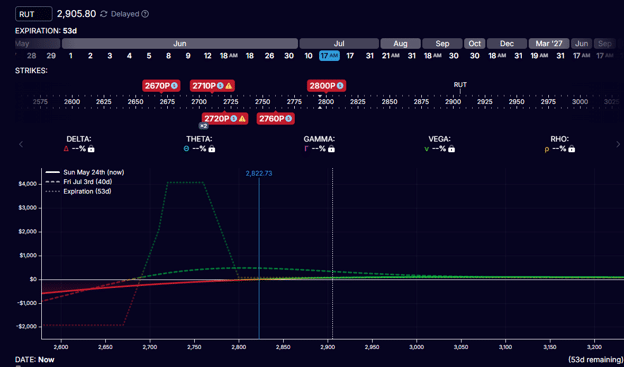The width and height of the screenshot is (624, 367).
Task: Click the dollar icon on 2670P chip
Action: tap(174, 86)
